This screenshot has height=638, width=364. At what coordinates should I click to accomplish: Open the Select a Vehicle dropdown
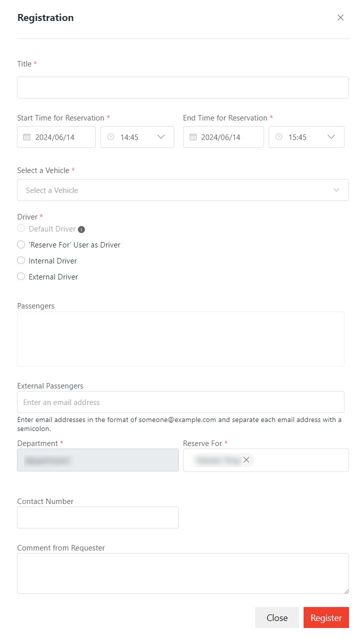pos(183,190)
